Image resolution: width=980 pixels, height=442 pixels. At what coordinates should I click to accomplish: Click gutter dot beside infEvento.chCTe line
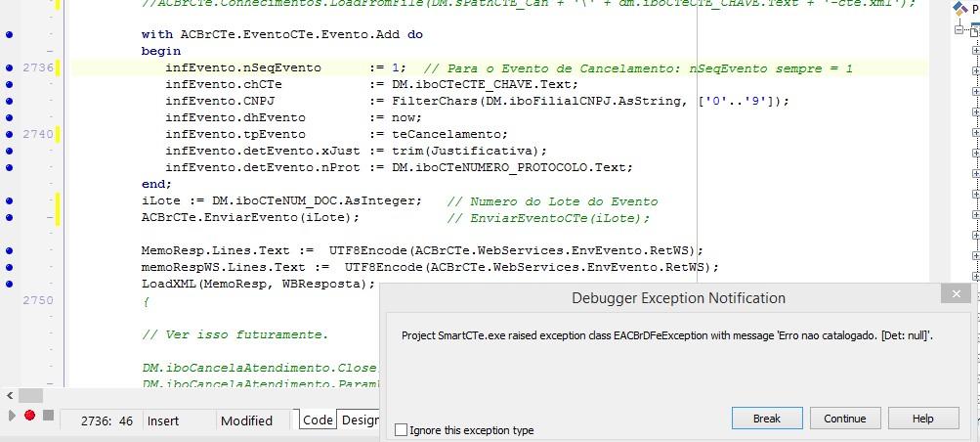(9, 84)
